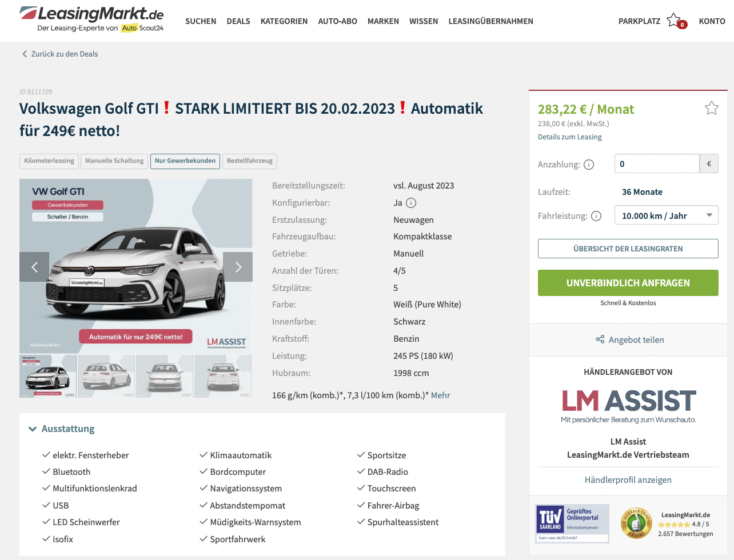Open LEASINGÜBERNAHMEN in navigation
Screen dimensions: 734x560
tap(490, 21)
